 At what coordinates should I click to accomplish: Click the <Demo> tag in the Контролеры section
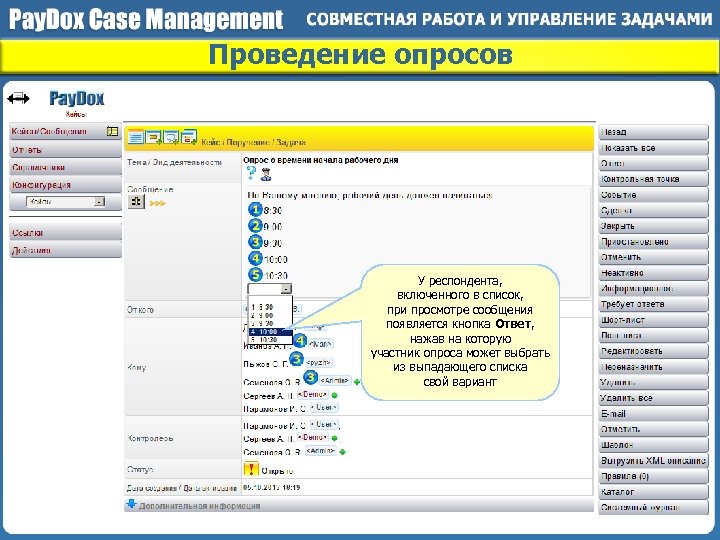click(313, 437)
